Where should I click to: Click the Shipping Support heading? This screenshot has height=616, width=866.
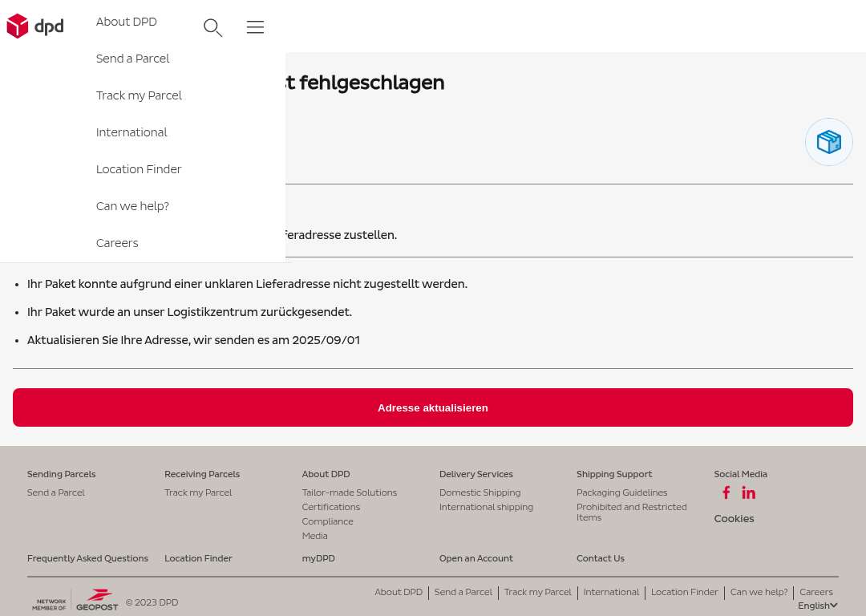(614, 474)
